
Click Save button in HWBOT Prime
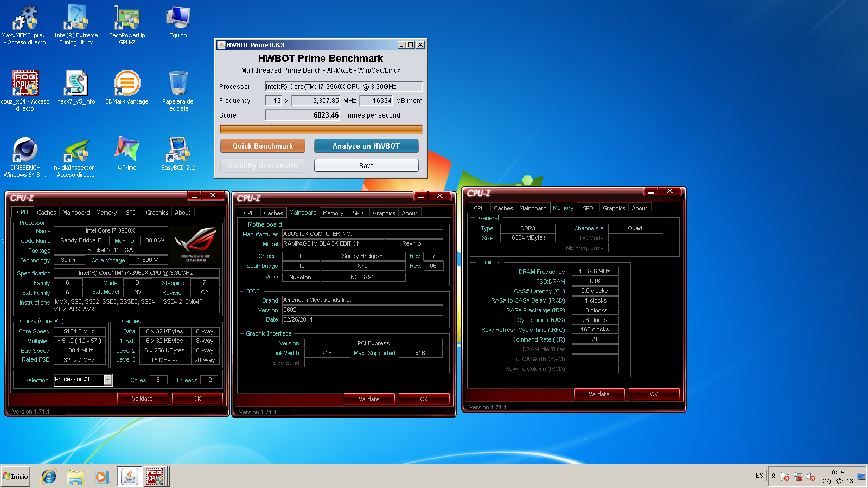(x=366, y=165)
